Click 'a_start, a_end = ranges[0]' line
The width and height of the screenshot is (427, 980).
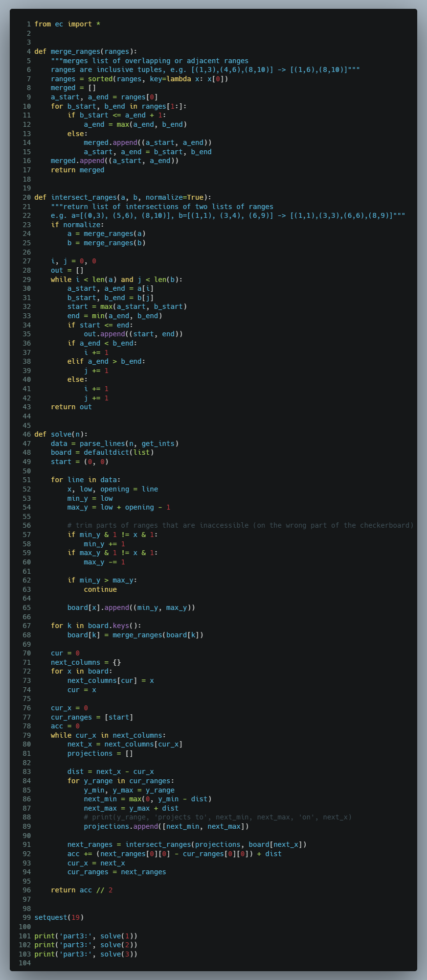click(104, 97)
